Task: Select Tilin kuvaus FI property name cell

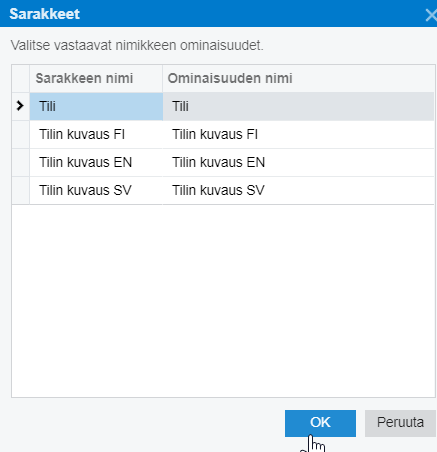Action: coord(298,134)
